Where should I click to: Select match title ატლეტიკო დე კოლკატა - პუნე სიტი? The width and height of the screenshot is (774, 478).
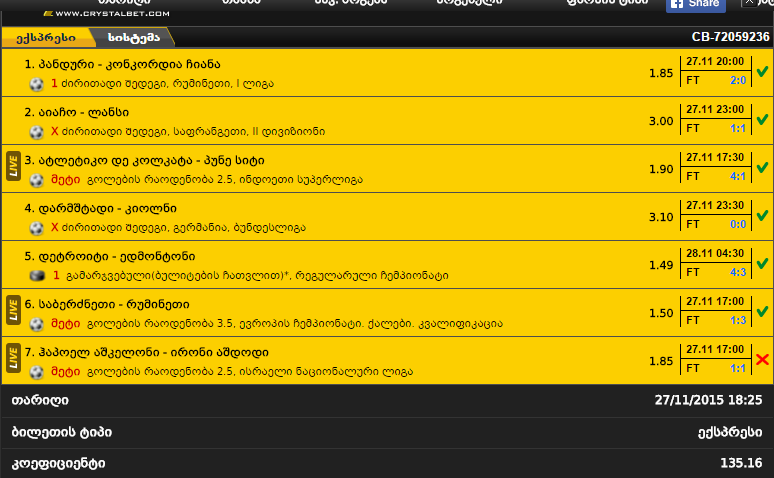coord(144,160)
